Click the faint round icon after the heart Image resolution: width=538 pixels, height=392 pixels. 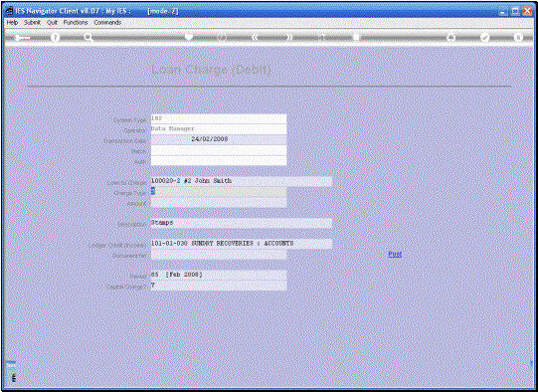tap(222, 37)
